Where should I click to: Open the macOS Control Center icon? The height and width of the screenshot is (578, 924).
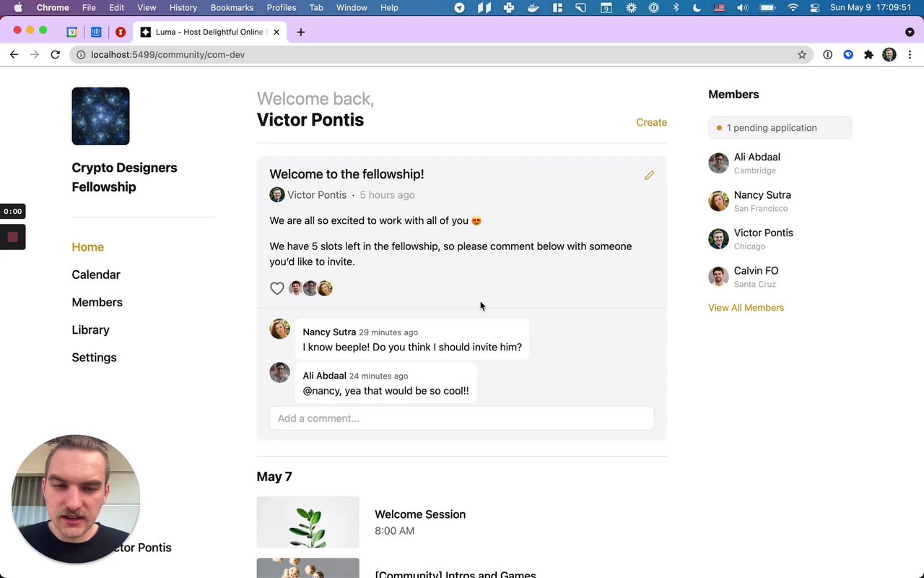(x=815, y=8)
